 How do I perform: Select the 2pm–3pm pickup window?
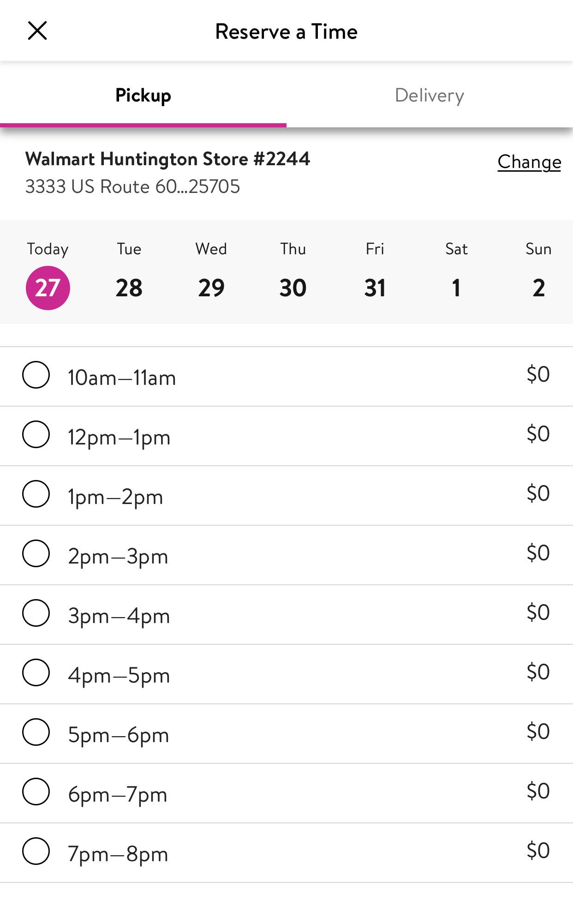[x=36, y=553]
